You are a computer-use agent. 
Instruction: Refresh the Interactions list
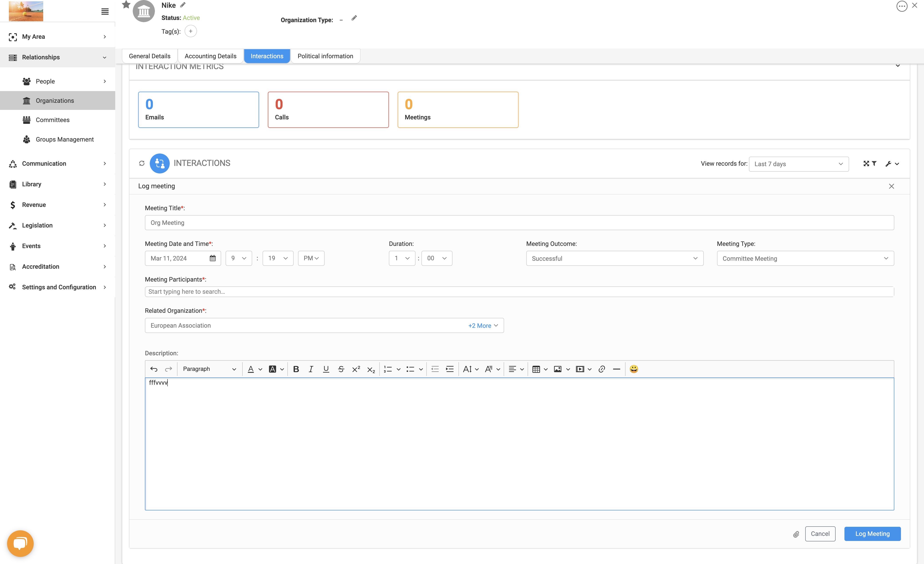pyautogui.click(x=142, y=163)
